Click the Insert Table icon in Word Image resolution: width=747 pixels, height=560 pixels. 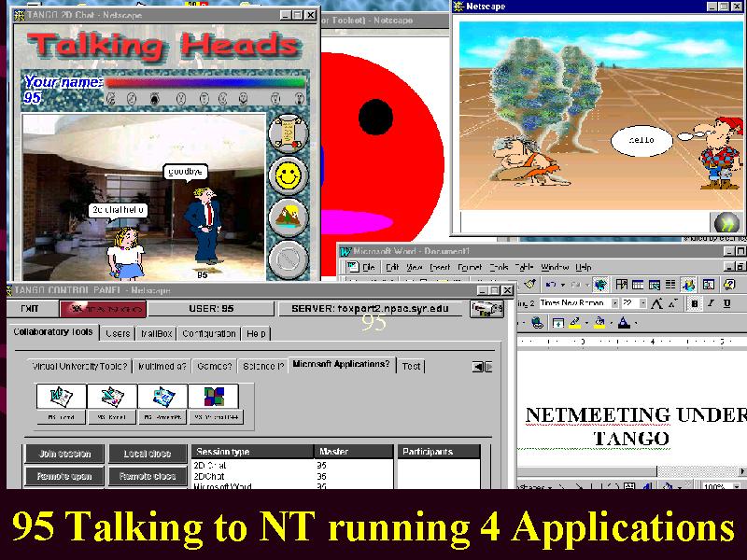point(638,285)
